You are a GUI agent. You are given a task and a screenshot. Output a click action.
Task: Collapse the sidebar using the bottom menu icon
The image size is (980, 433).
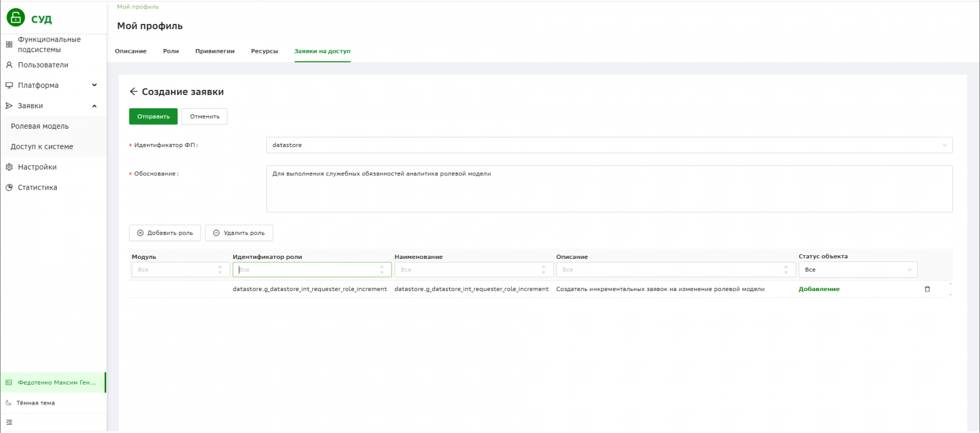pyautogui.click(x=9, y=422)
